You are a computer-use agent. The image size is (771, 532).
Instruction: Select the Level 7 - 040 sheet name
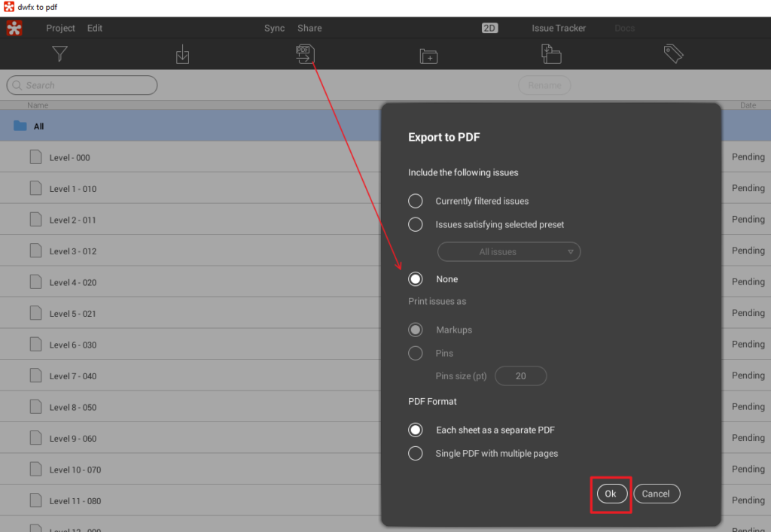73,375
